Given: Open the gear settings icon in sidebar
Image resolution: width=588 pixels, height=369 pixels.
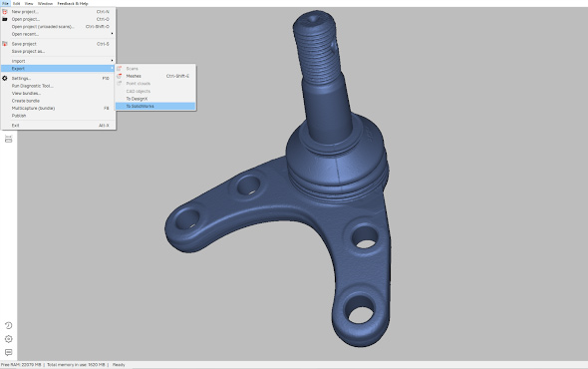Looking at the screenshot, I should coord(8,339).
